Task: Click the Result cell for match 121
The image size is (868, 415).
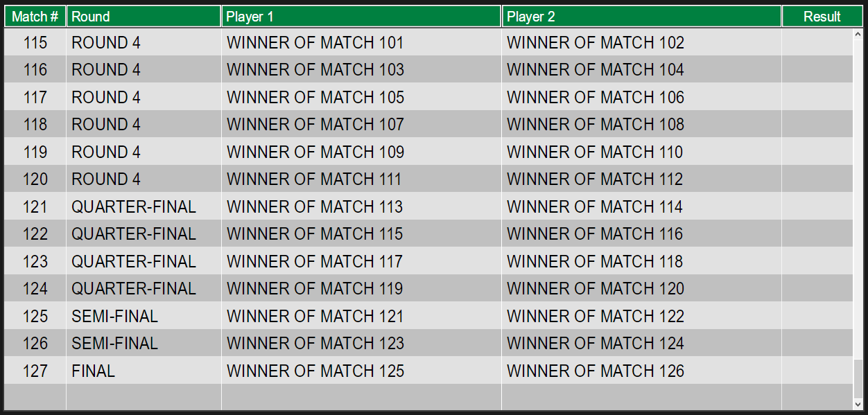Action: click(x=817, y=207)
